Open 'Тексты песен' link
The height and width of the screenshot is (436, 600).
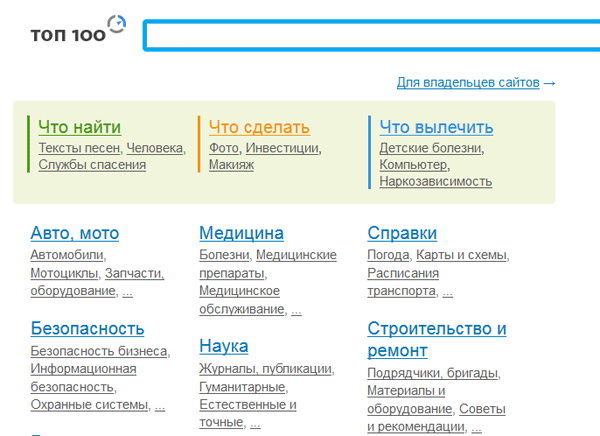pyautogui.click(x=79, y=148)
